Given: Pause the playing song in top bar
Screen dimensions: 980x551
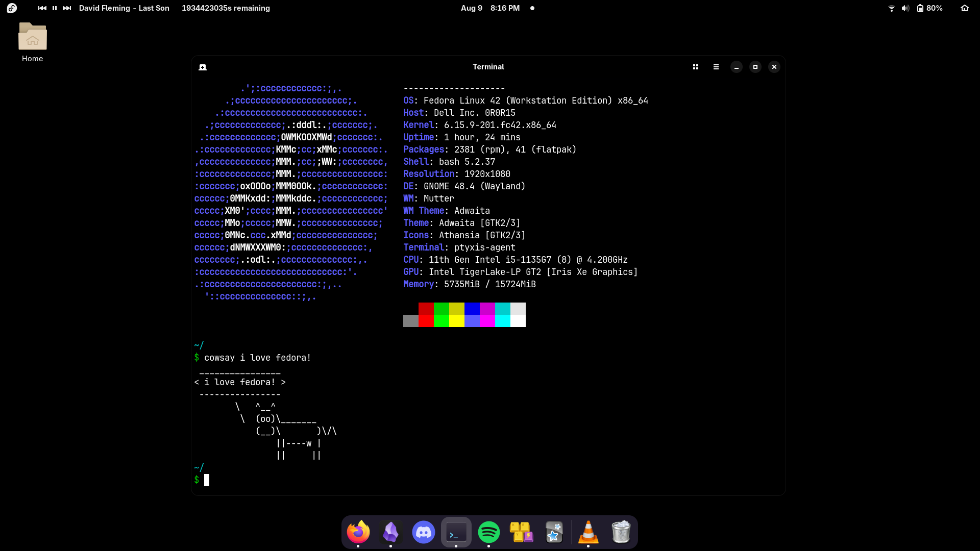Looking at the screenshot, I should tap(55, 8).
